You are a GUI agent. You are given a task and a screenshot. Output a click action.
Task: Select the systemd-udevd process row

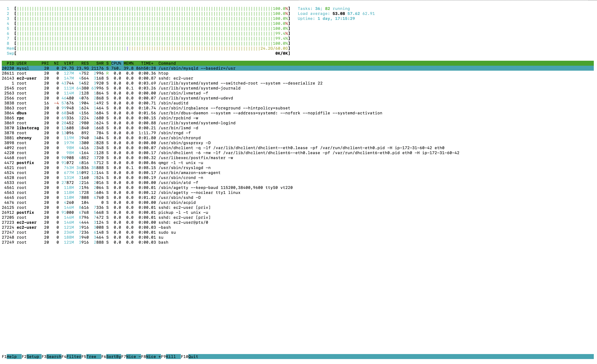click(298, 98)
